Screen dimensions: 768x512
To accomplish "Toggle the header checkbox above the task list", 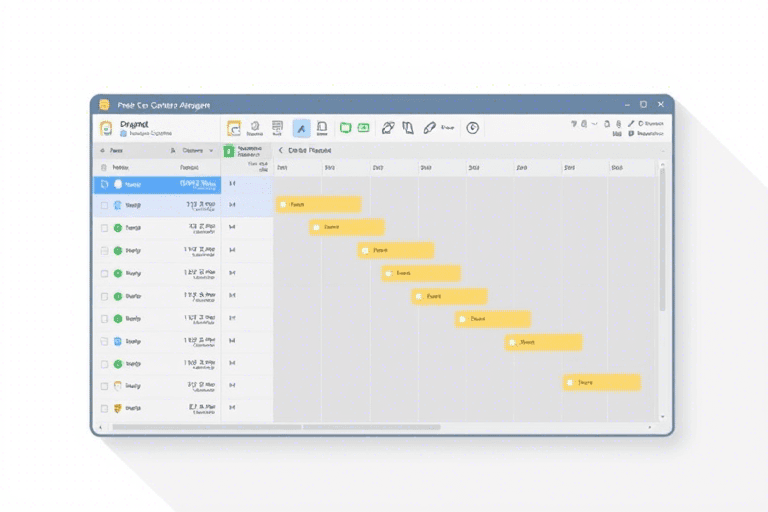I will point(104,168).
